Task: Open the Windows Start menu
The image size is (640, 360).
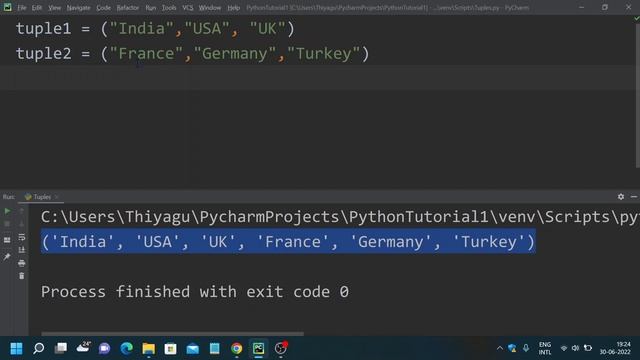Action: (x=16, y=349)
